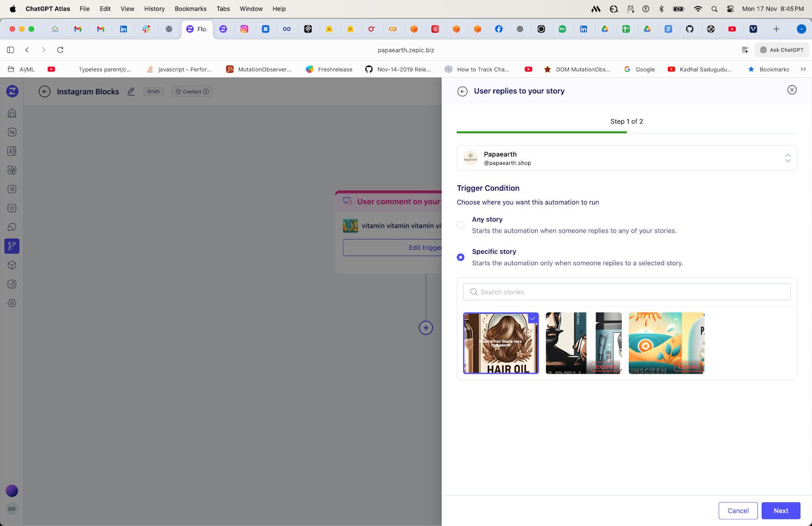Screen dimensions: 812x526
Task: Click the Step 1 of 2 label
Action: (627, 121)
